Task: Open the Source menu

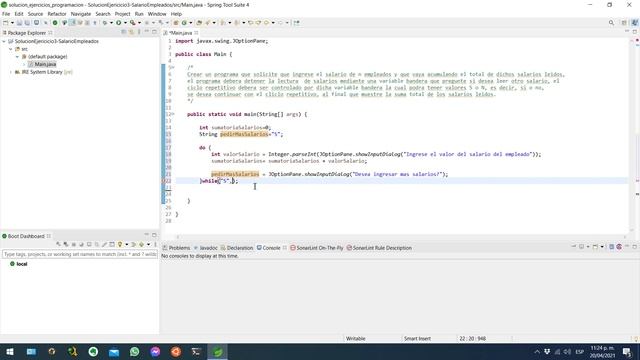Action: pos(35,14)
